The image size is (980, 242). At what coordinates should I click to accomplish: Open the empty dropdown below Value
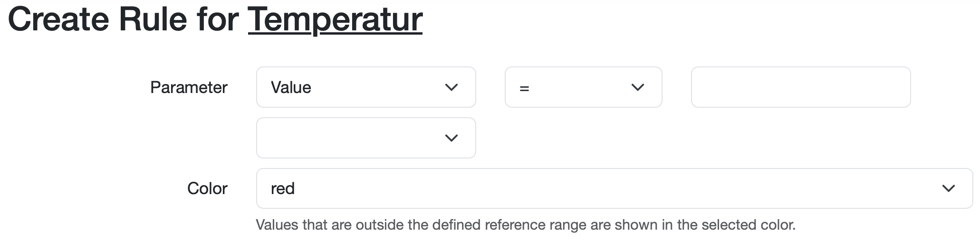[x=365, y=138]
